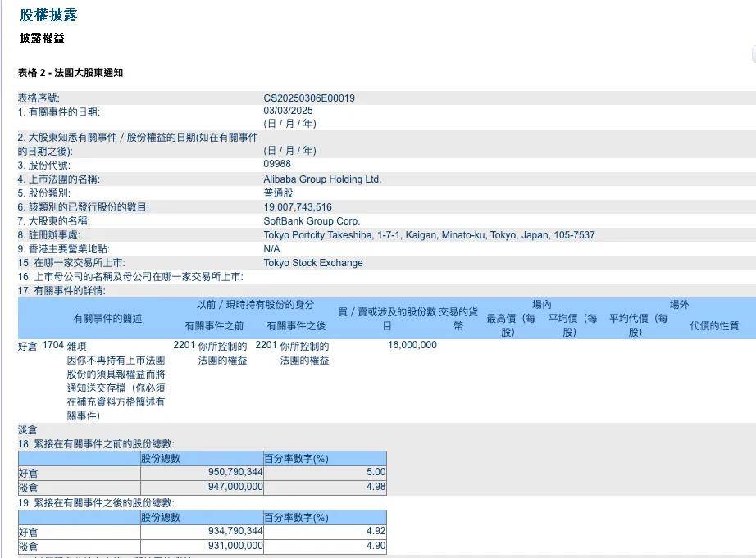Screen dimensions: 756x558
Task: Select the 場內 column group header
Action: click(x=542, y=305)
